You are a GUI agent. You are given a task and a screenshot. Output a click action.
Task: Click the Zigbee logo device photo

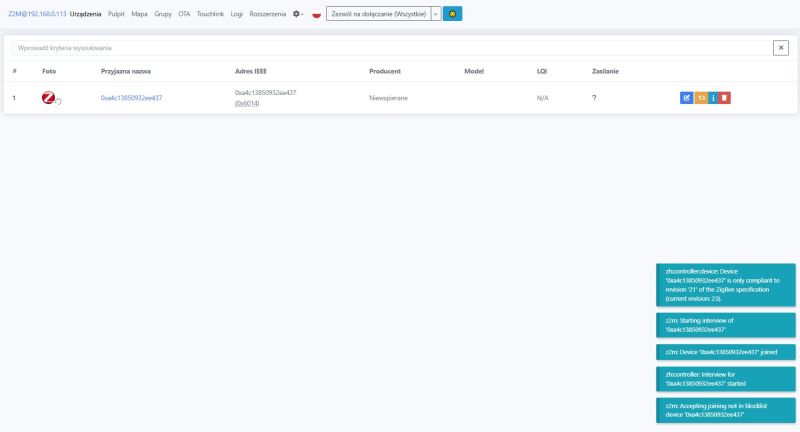(48, 97)
